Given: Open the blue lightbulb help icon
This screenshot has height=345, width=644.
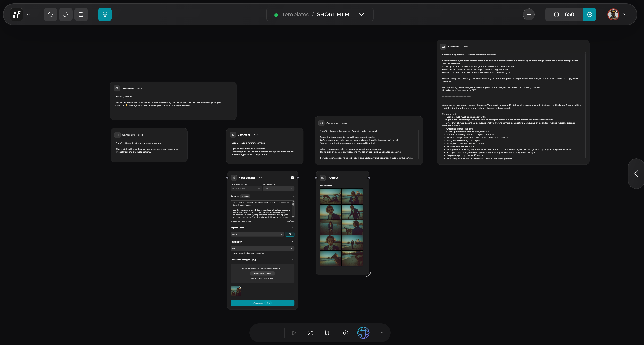Looking at the screenshot, I should pos(105,14).
